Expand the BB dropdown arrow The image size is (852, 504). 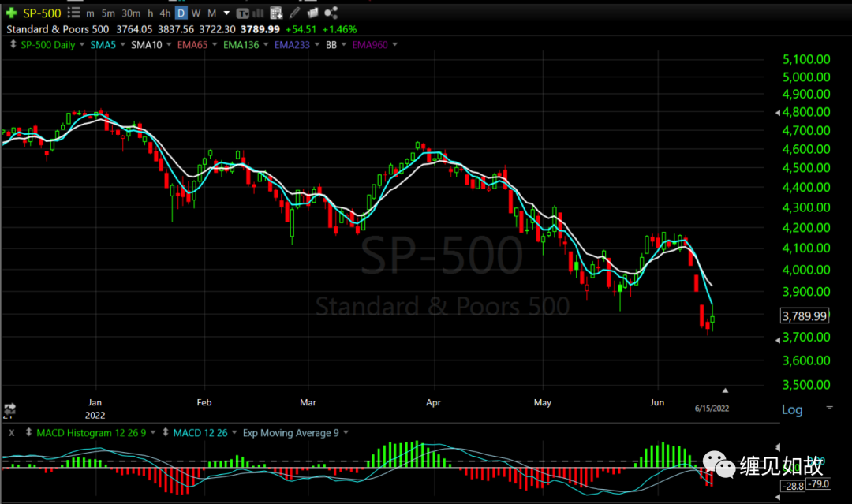pyautogui.click(x=344, y=44)
